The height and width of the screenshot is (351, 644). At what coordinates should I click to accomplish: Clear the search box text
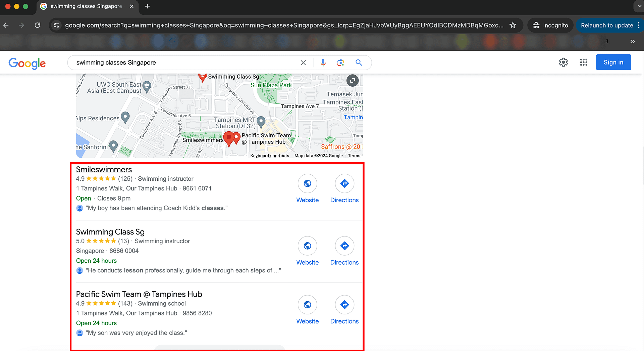point(303,63)
